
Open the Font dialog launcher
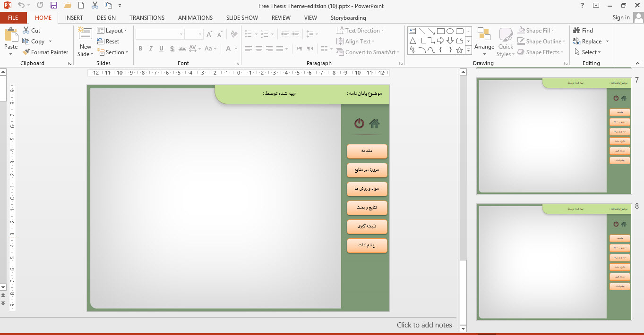tap(237, 63)
